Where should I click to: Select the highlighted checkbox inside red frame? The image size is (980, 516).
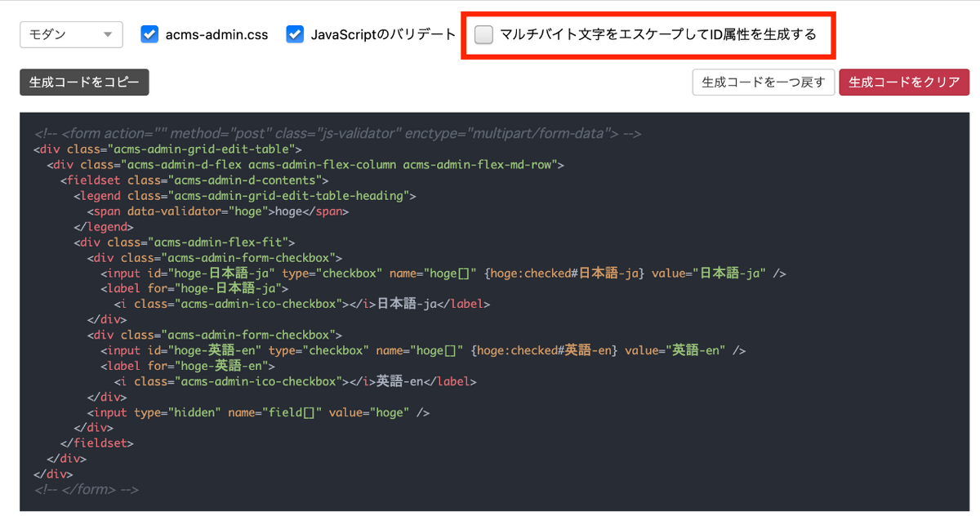(483, 34)
